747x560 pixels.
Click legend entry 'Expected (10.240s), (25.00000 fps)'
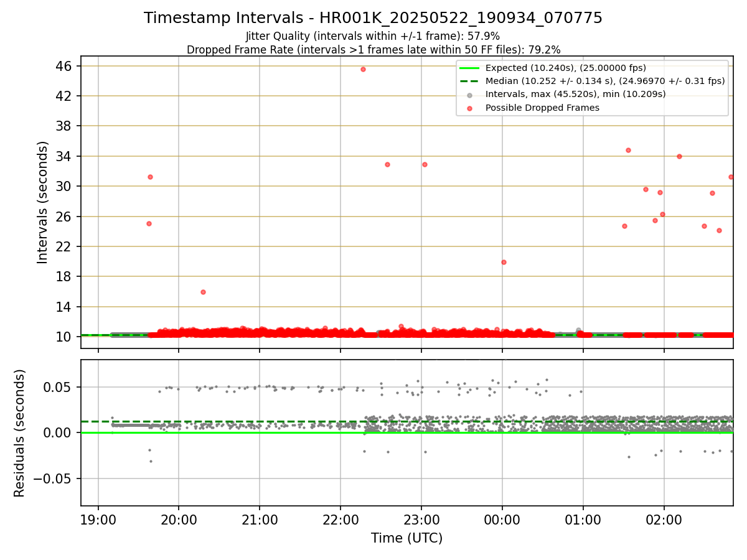pyautogui.click(x=565, y=68)
